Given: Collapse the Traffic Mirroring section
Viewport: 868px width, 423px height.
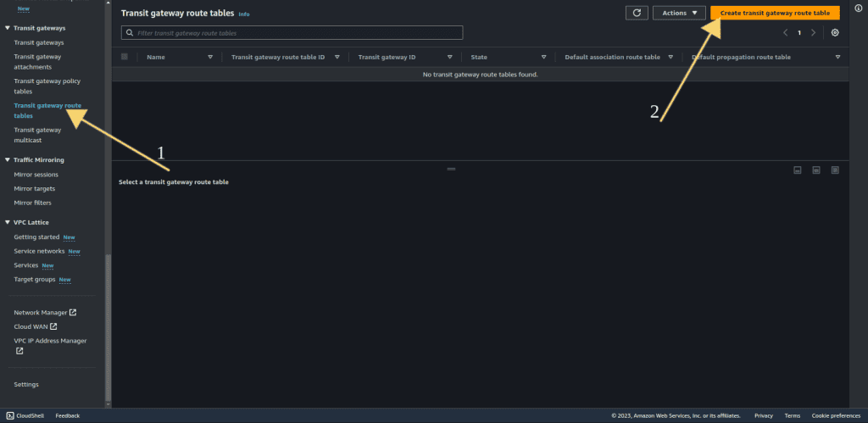Looking at the screenshot, I should (8, 160).
